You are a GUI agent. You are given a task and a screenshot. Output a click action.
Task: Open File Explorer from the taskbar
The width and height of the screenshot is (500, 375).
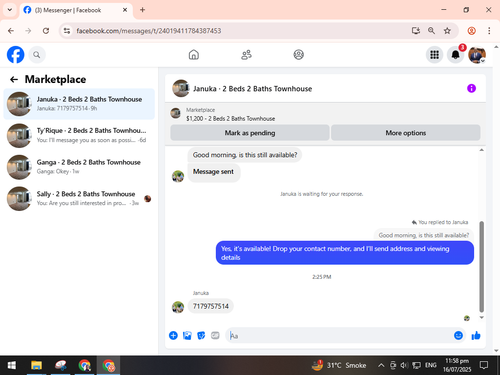click(36, 365)
